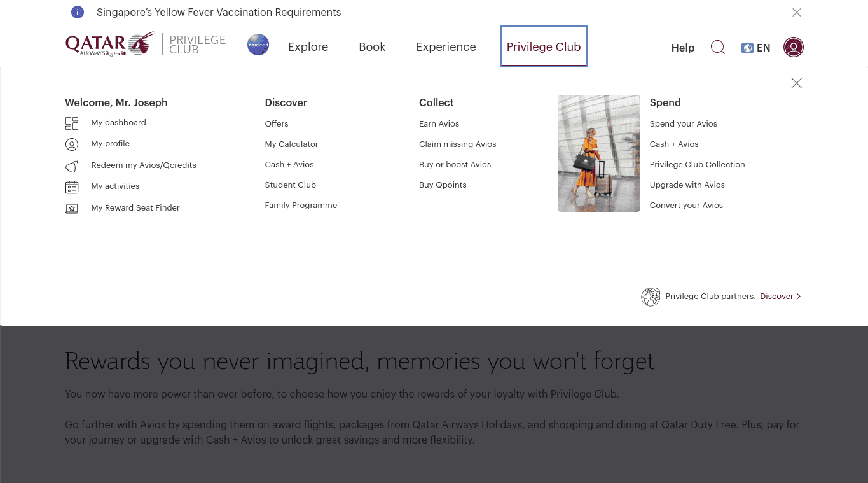Click the Welcome, Mr. Joseph heading
868x483 pixels.
[x=116, y=102]
